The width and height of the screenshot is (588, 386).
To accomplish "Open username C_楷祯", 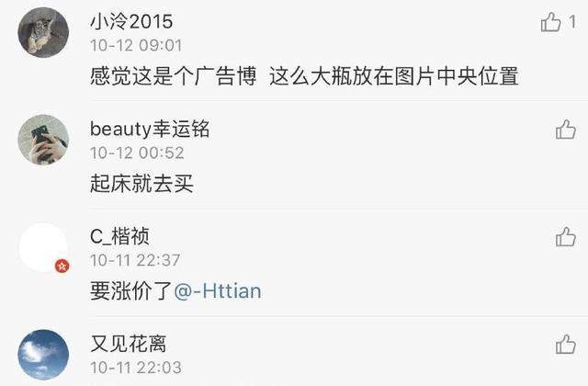I will (119, 237).
